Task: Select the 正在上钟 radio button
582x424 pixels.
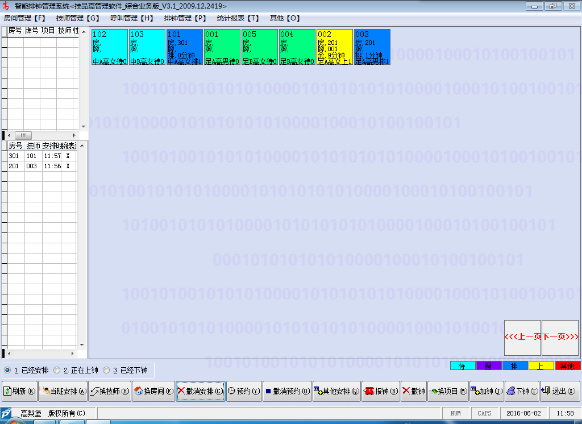Action: coord(57,370)
